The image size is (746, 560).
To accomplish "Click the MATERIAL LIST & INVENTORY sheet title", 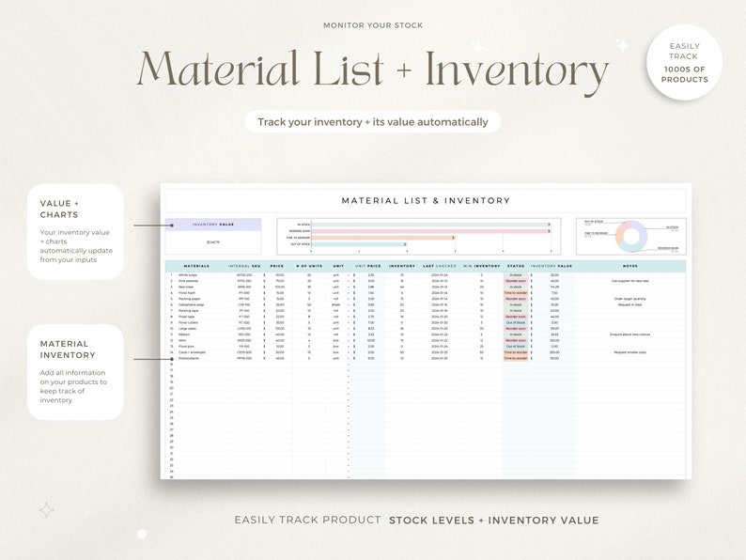I will (426, 201).
